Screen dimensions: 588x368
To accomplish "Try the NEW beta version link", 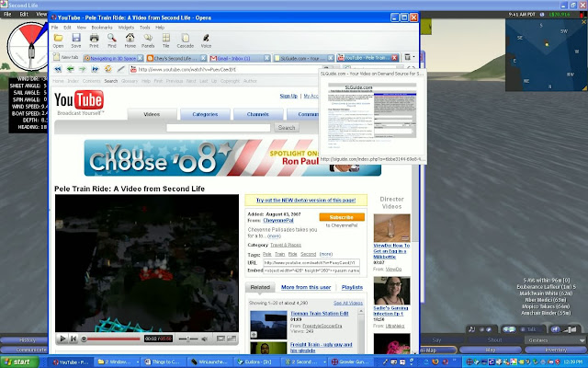I will pos(306,201).
